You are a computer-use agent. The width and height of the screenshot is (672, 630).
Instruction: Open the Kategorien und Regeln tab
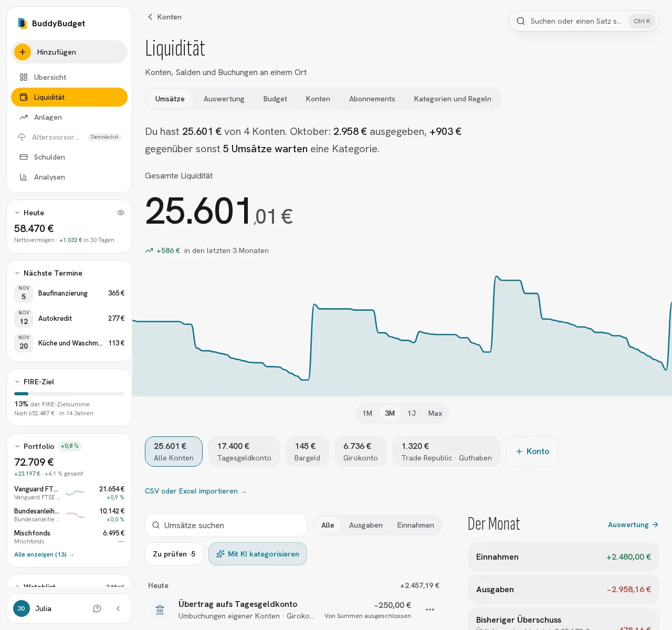click(x=453, y=99)
